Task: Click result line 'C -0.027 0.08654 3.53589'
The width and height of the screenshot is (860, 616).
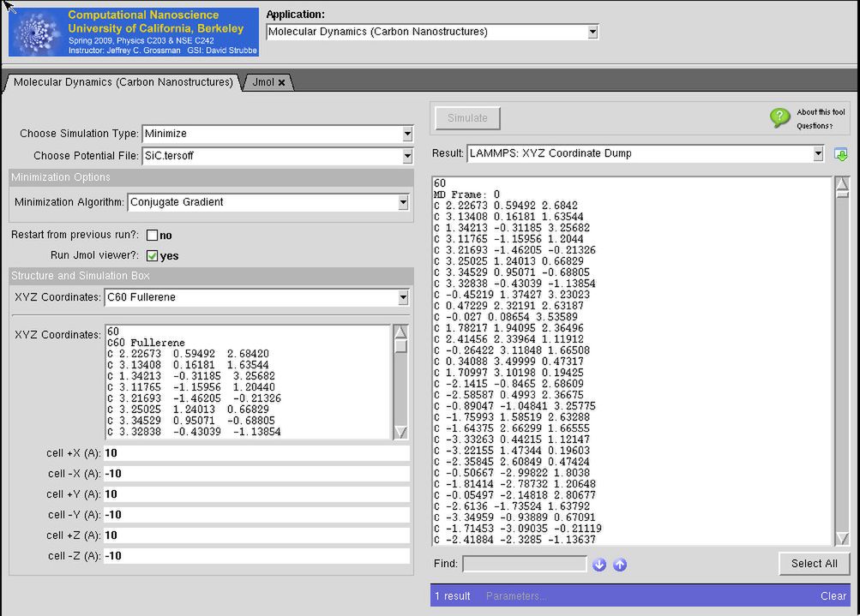Action: [506, 317]
